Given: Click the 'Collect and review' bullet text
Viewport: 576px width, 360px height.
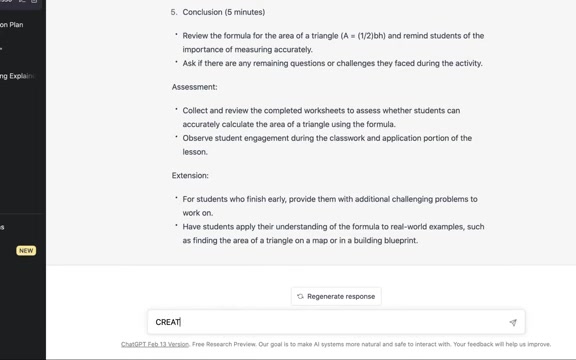Looking at the screenshot, I should 321,118.
